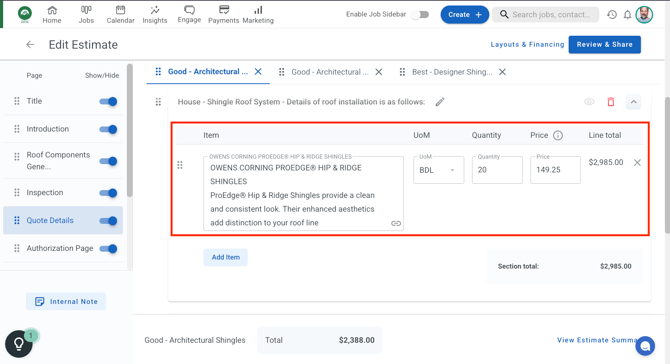Click the search jobs, contacts field
The width and height of the screenshot is (670, 364).
(x=546, y=15)
